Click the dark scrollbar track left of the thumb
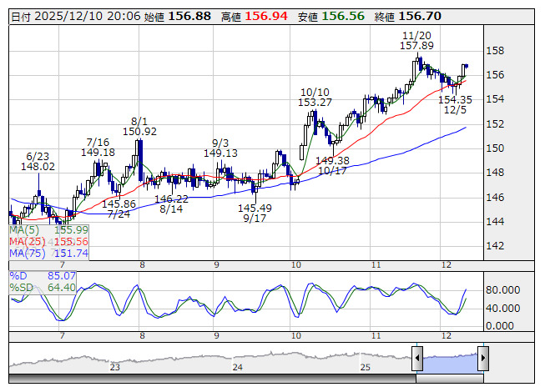This screenshot has width=545, height=392. click(x=212, y=379)
